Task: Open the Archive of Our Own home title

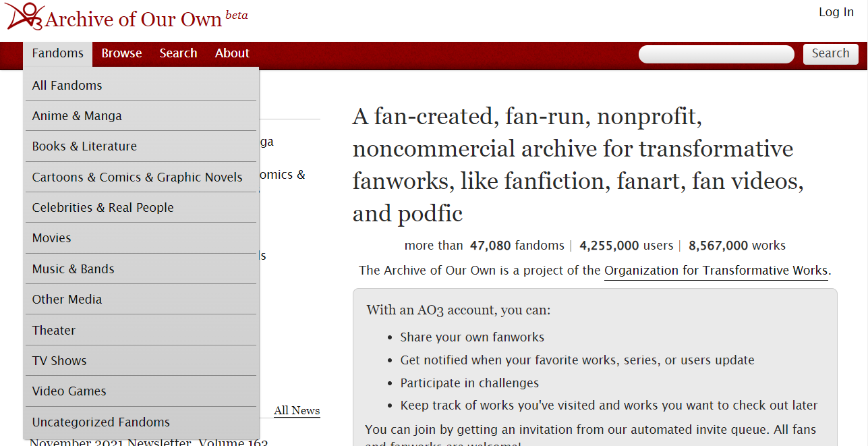Action: click(x=134, y=20)
